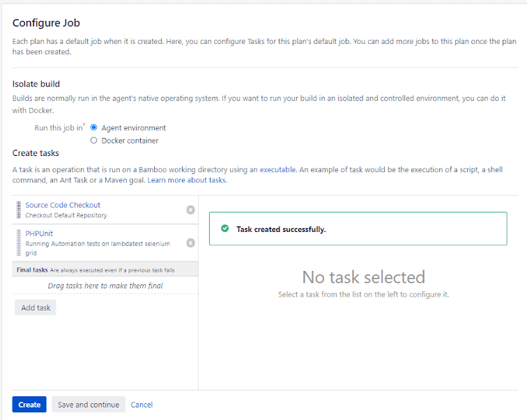Choose Docker container radio option
Screen dimensions: 527x420
93,141
